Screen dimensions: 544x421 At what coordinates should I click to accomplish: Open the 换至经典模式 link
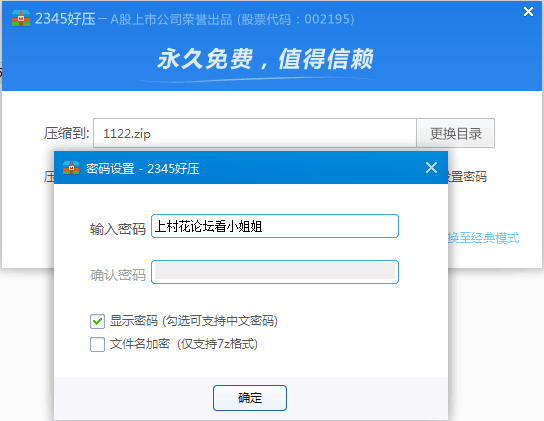[484, 238]
